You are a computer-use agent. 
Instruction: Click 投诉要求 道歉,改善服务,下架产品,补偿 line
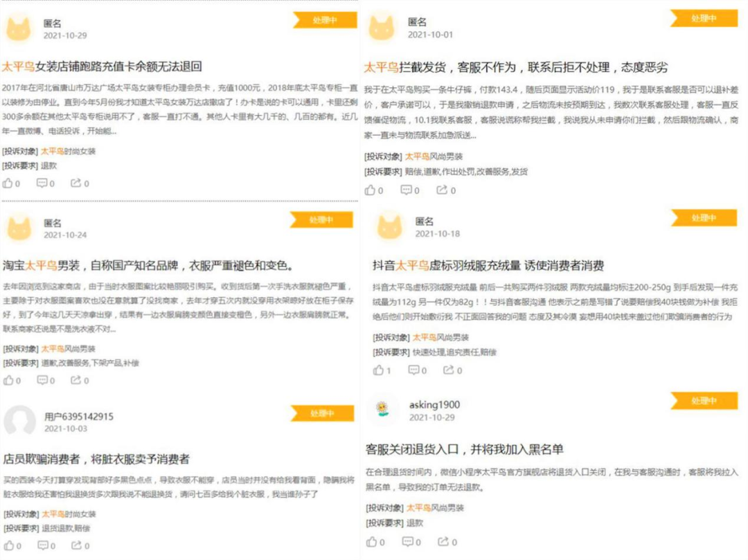click(x=71, y=363)
